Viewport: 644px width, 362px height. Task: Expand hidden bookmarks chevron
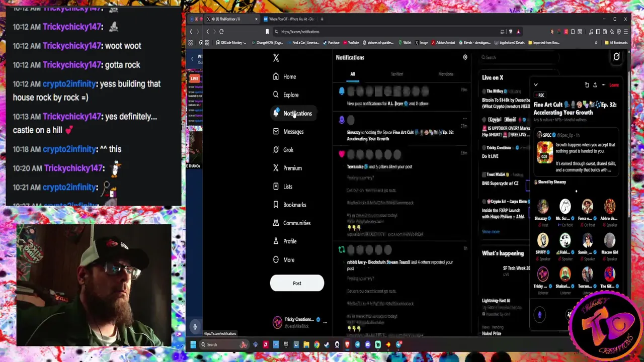click(596, 43)
